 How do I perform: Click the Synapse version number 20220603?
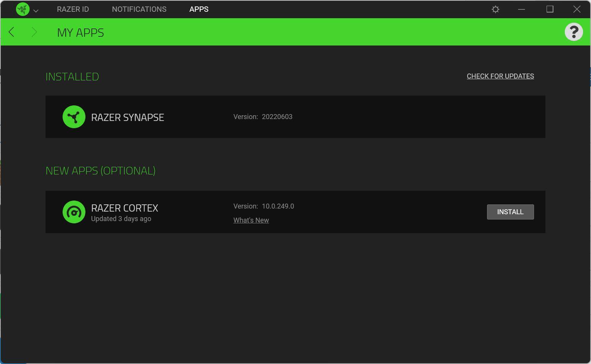click(x=277, y=117)
